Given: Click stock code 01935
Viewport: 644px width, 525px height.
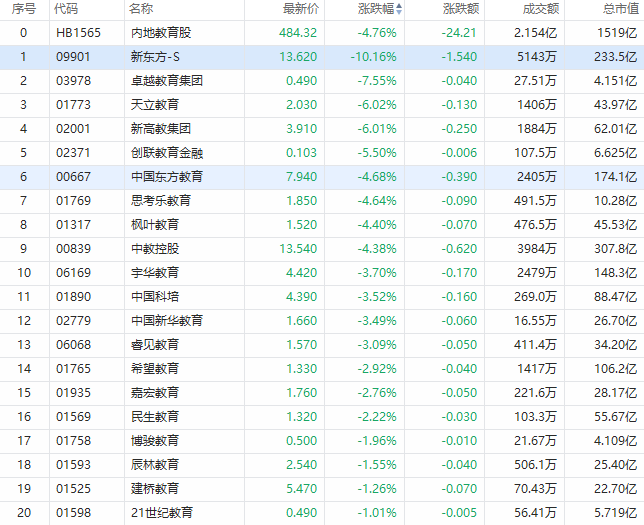Looking at the screenshot, I should click(x=73, y=392).
